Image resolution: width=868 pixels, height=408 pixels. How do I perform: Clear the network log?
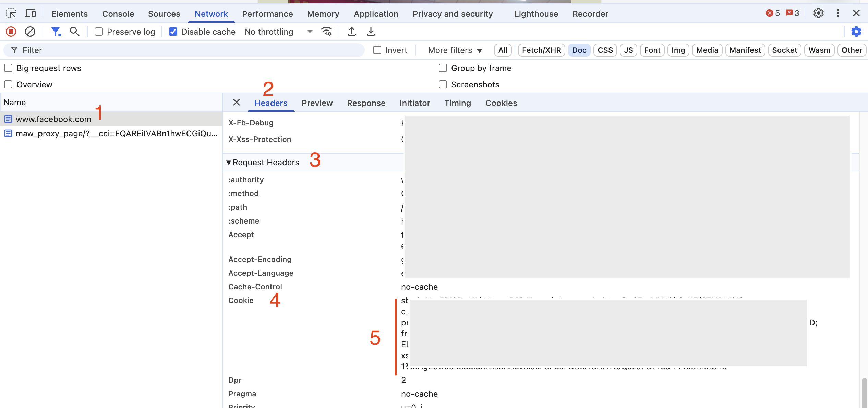click(30, 32)
